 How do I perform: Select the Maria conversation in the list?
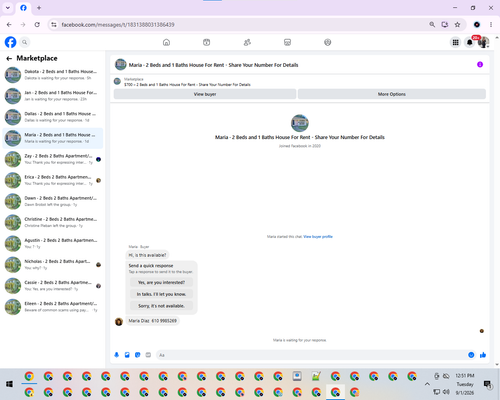click(x=53, y=138)
